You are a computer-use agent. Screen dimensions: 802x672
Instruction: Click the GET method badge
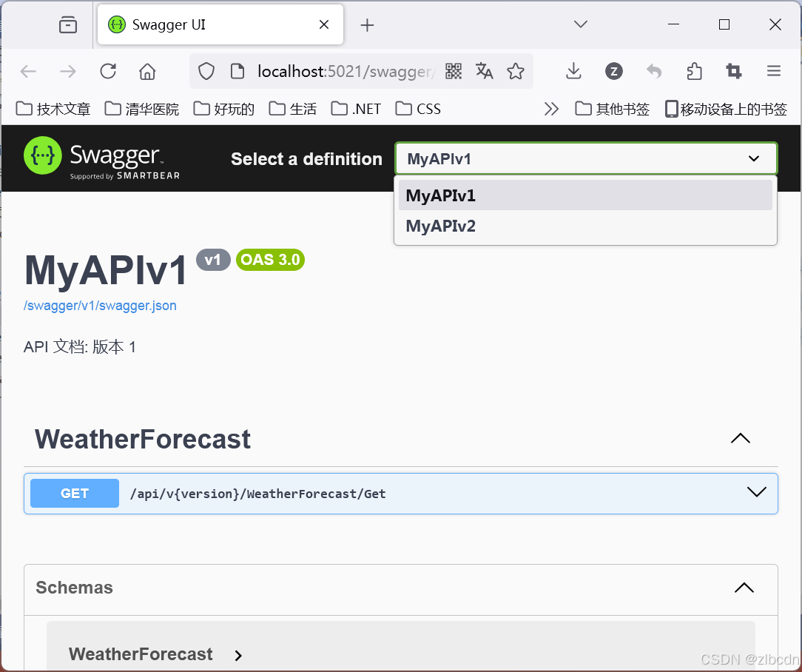pyautogui.click(x=75, y=494)
